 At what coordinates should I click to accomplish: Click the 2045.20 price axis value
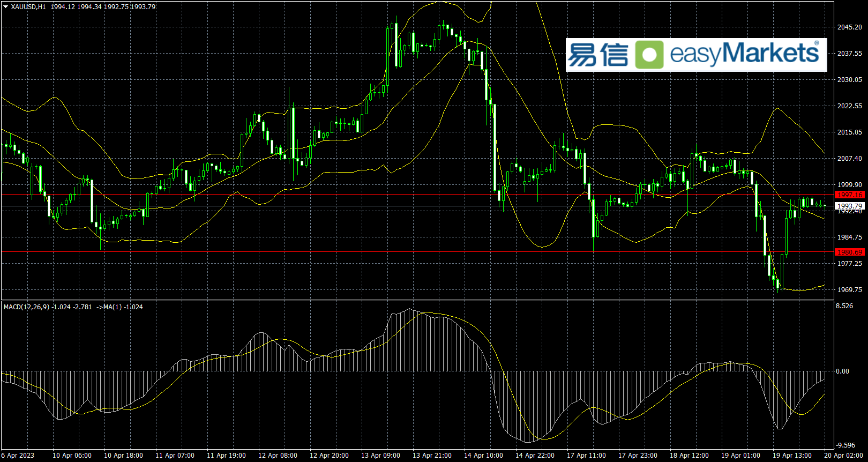(850, 27)
